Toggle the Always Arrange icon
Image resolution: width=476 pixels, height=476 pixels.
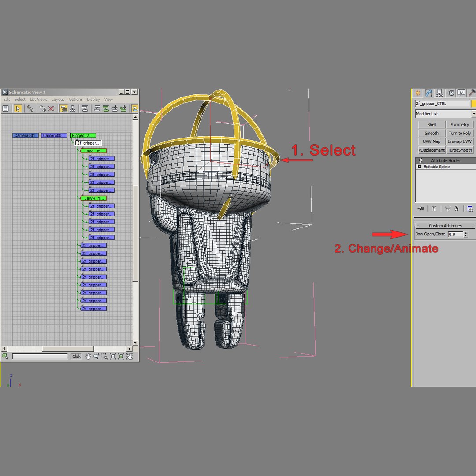(x=85, y=108)
